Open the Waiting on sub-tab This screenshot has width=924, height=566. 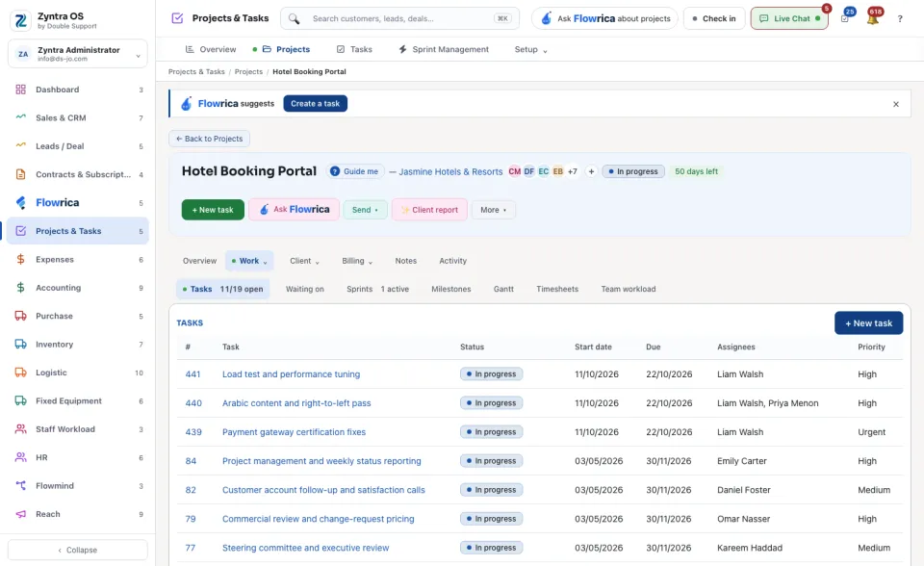pyautogui.click(x=305, y=289)
